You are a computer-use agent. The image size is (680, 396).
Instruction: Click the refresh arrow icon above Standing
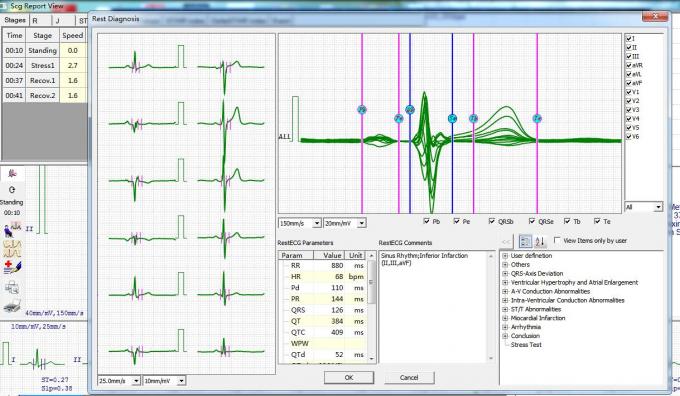(x=12, y=190)
